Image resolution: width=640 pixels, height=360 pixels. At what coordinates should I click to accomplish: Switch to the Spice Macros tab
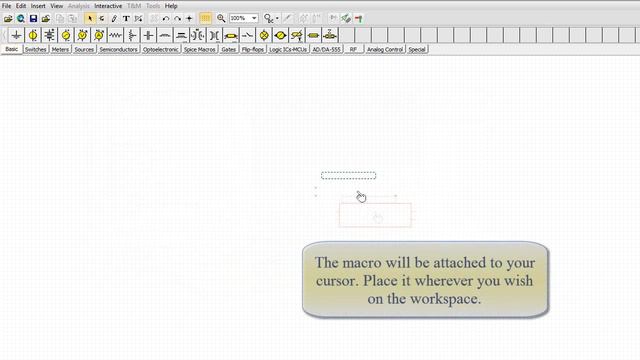pyautogui.click(x=200, y=49)
